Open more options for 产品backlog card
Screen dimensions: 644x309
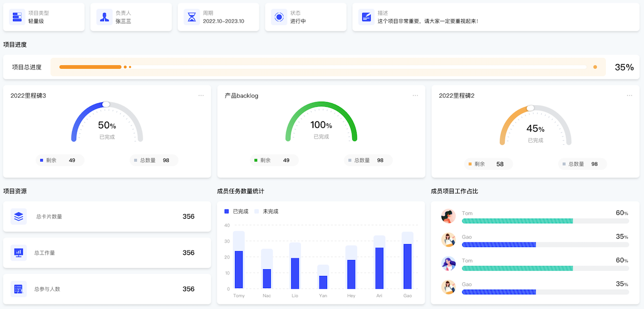[415, 95]
